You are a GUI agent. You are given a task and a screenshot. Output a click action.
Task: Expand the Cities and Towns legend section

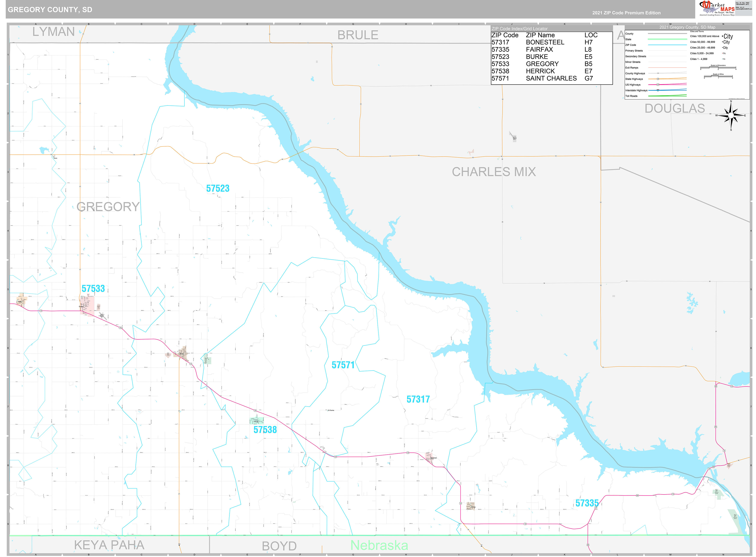(x=697, y=31)
